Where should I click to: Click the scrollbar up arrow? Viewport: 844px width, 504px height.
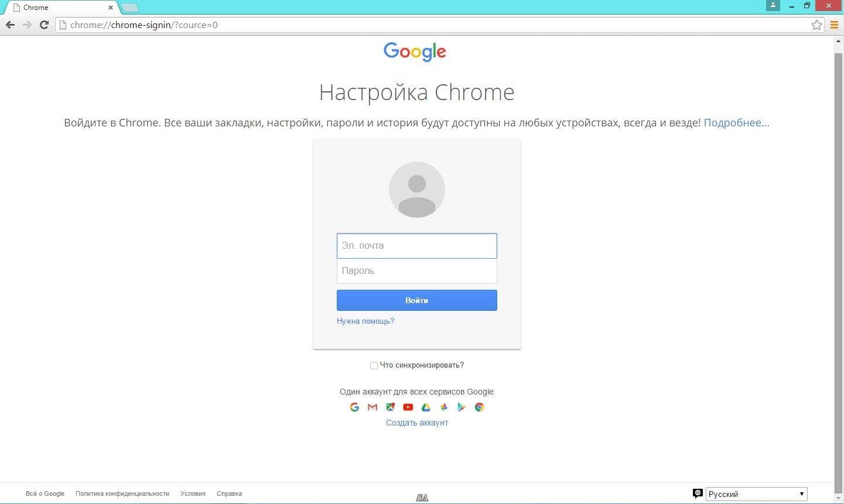point(838,40)
